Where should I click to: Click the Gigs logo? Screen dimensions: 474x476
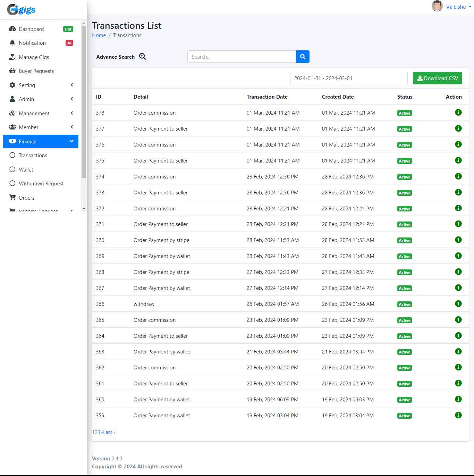[x=22, y=9]
